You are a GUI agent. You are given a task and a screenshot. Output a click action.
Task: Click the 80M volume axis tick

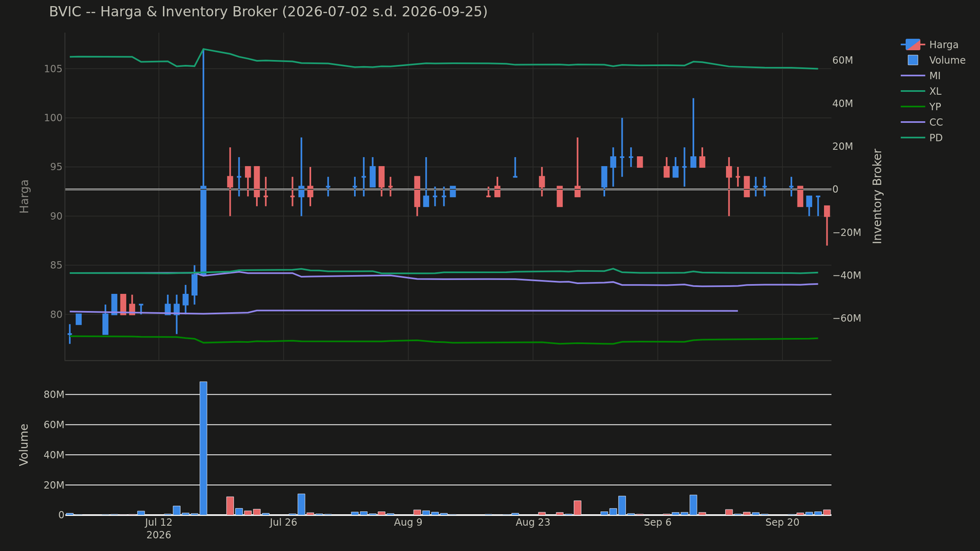coord(53,394)
